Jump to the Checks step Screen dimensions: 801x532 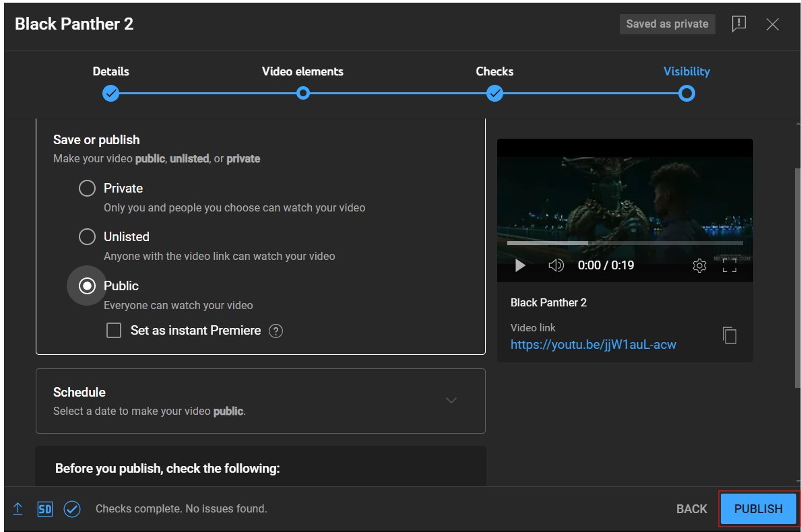click(495, 93)
